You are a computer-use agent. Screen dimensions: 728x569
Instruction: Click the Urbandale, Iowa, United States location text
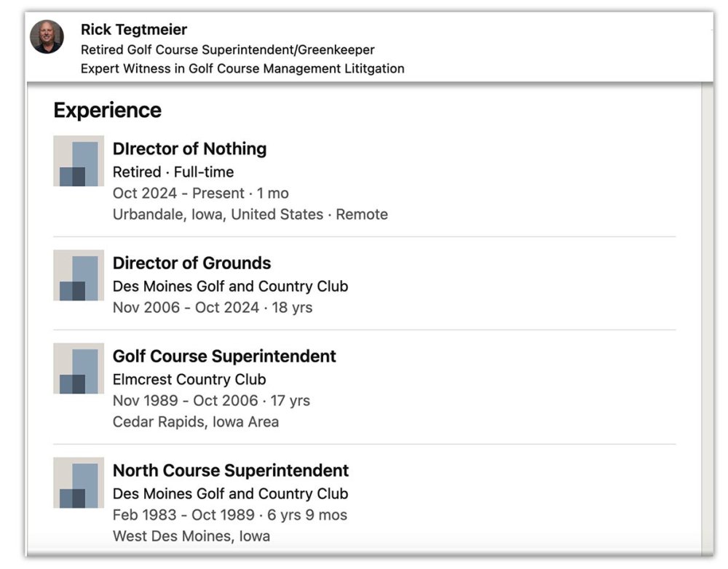(218, 214)
